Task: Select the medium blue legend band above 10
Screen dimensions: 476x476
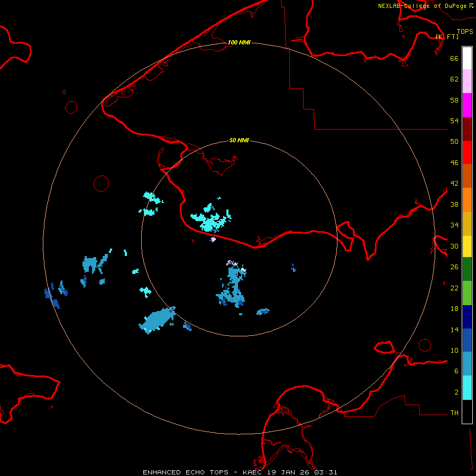Action: pyautogui.click(x=467, y=340)
